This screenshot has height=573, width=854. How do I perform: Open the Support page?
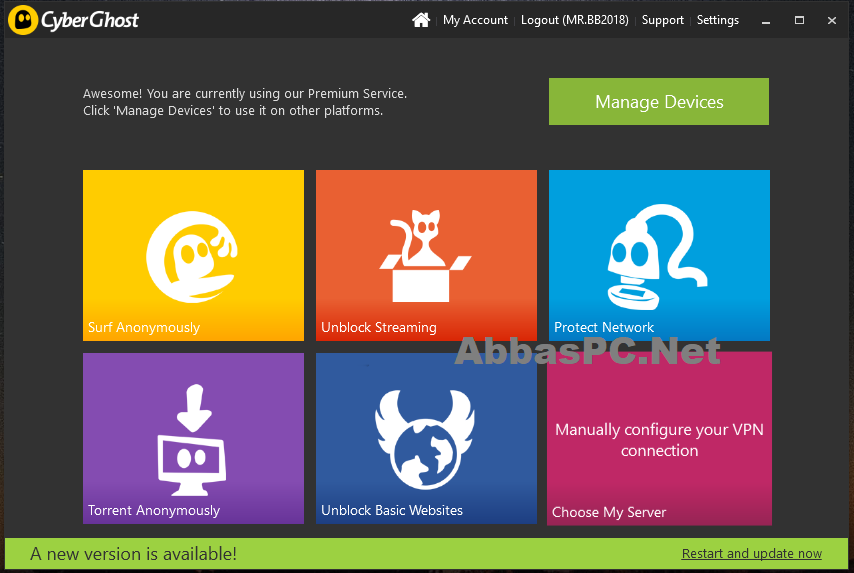click(662, 20)
